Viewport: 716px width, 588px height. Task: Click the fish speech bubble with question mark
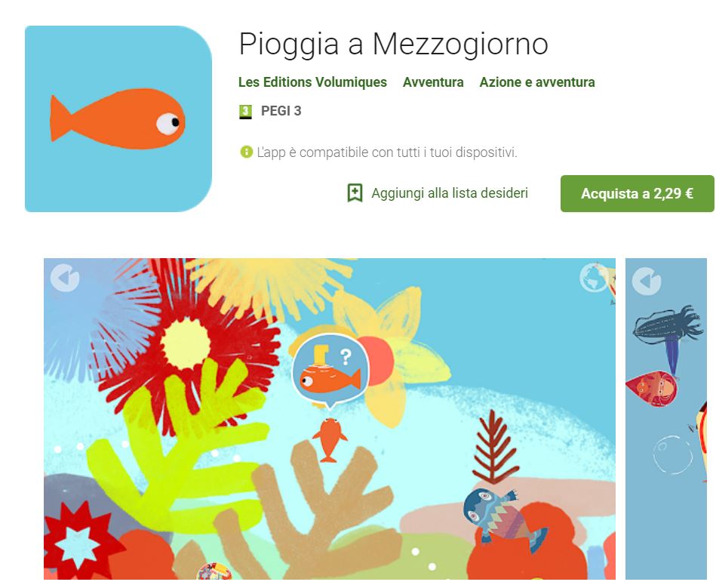[330, 371]
